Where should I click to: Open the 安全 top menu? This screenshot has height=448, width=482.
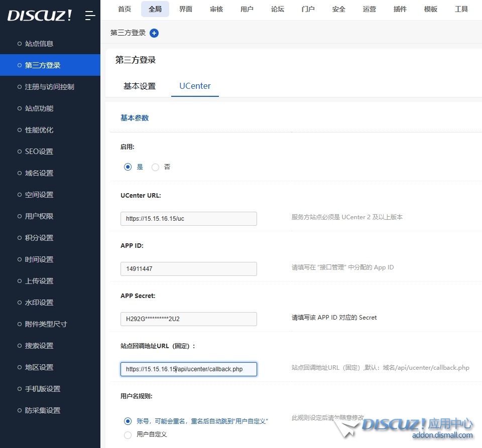pyautogui.click(x=339, y=9)
